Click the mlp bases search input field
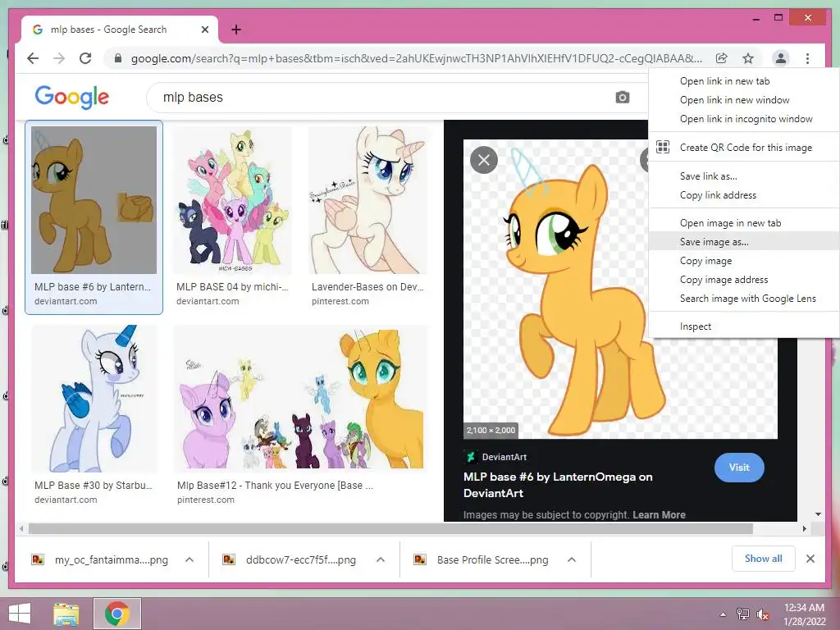Viewport: 840px width, 630px height. (386, 98)
